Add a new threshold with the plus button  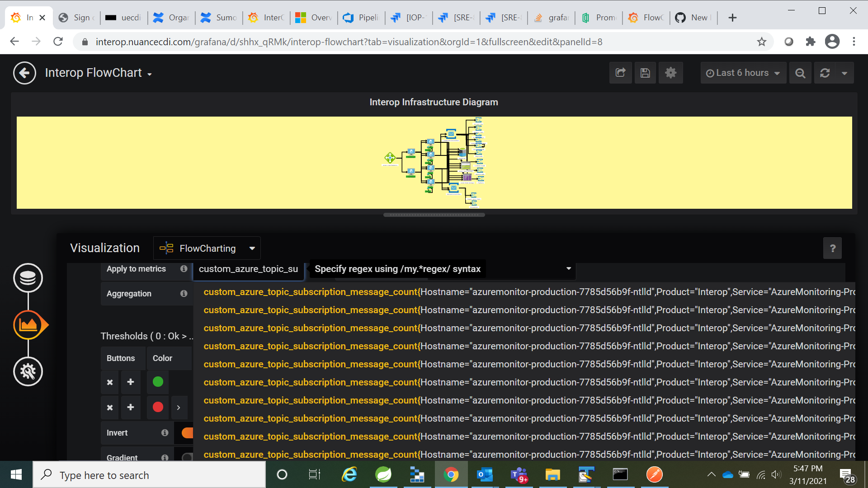pos(130,382)
